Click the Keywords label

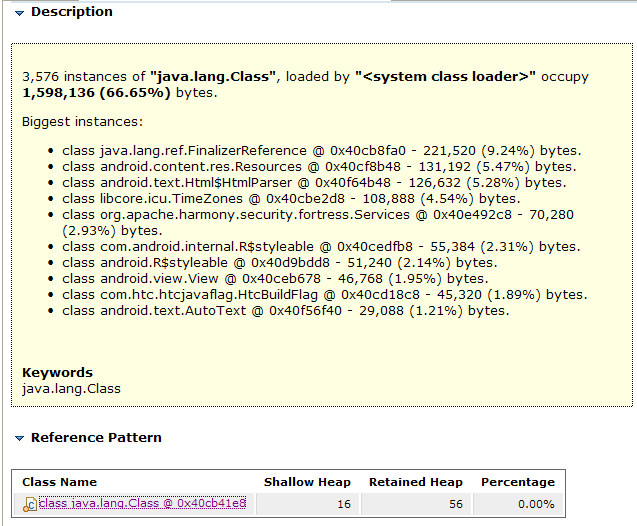pos(57,372)
